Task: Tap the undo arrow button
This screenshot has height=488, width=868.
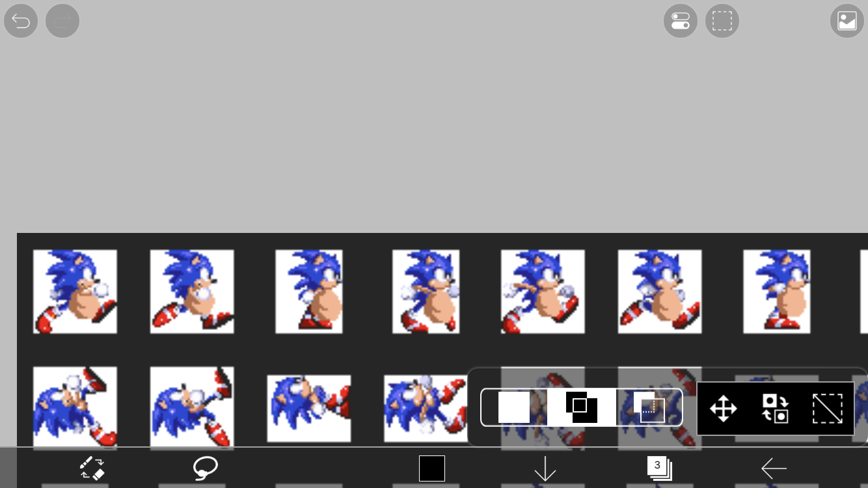Action: tap(21, 21)
